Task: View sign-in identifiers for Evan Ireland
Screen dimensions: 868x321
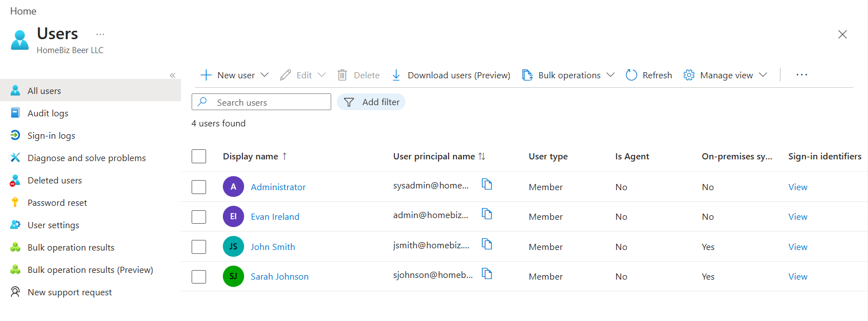Action: pos(798,216)
